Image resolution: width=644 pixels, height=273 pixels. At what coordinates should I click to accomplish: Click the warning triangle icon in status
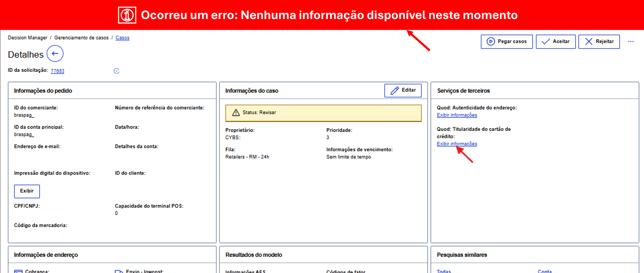(x=236, y=113)
